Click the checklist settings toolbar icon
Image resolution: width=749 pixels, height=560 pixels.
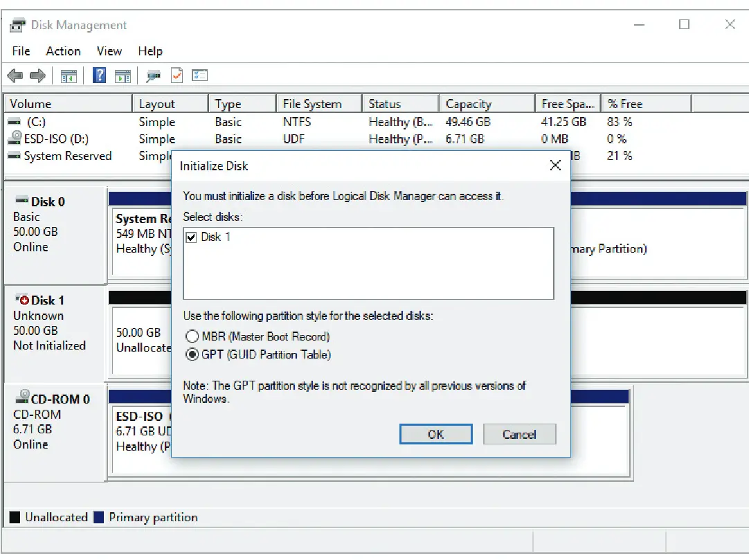(x=200, y=75)
